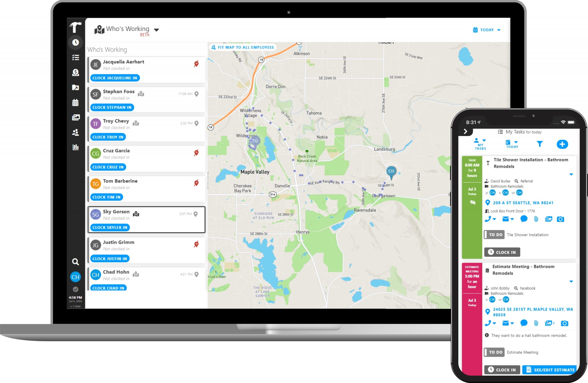The width and height of the screenshot is (588, 383).
Task: Click the map pin icon for Jacquelia Aerhart
Action: (196, 63)
